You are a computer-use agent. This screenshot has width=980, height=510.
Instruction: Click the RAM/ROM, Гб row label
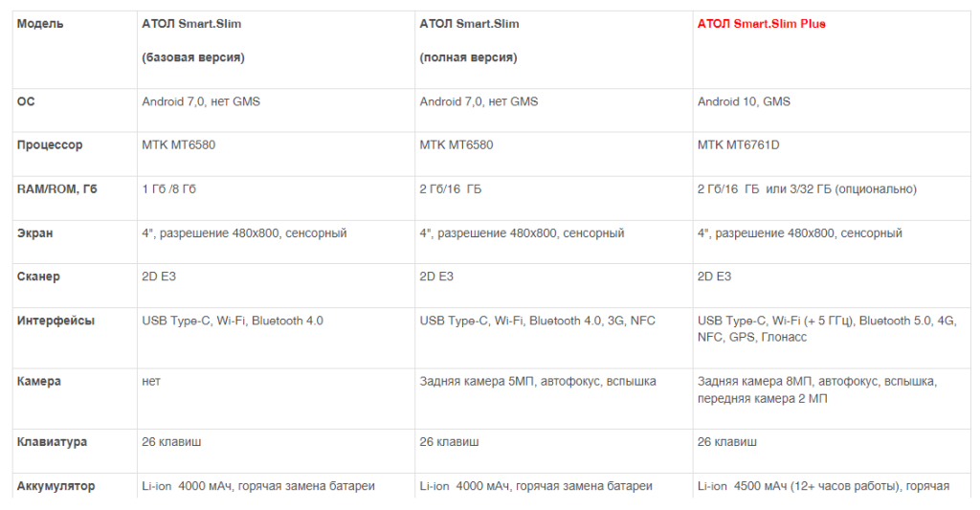point(57,189)
